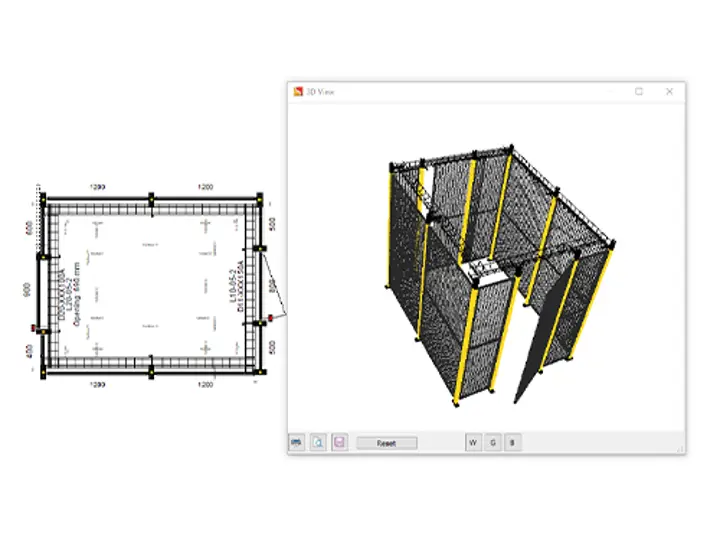Click the magnifier zoom icon in 3D View
This screenshot has height=547, width=720.
coord(318,442)
